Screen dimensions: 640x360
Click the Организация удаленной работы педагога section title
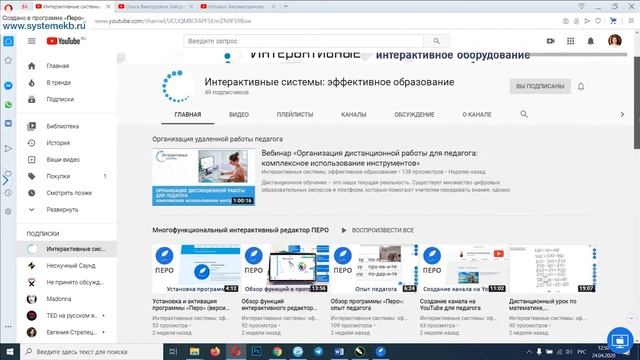[218, 139]
